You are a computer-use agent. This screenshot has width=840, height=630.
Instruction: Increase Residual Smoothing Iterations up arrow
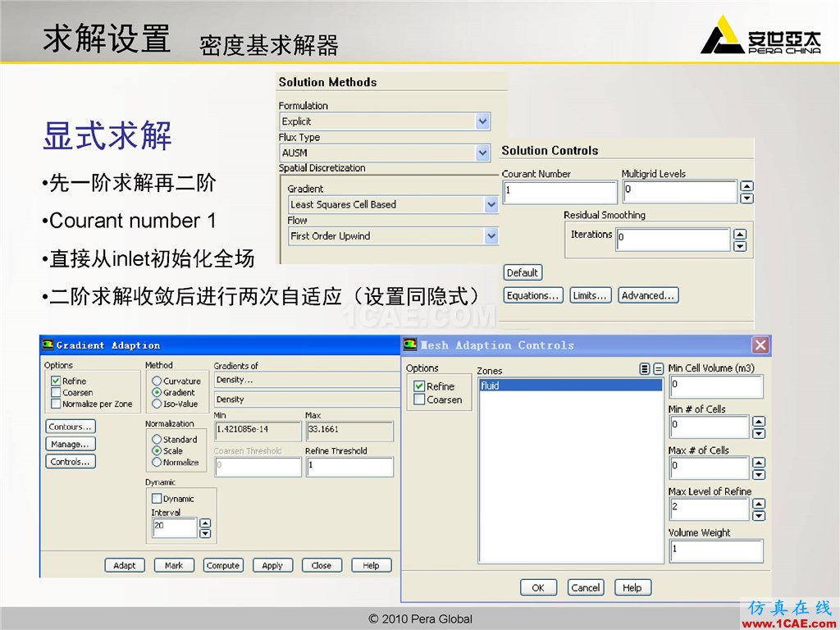tap(740, 234)
